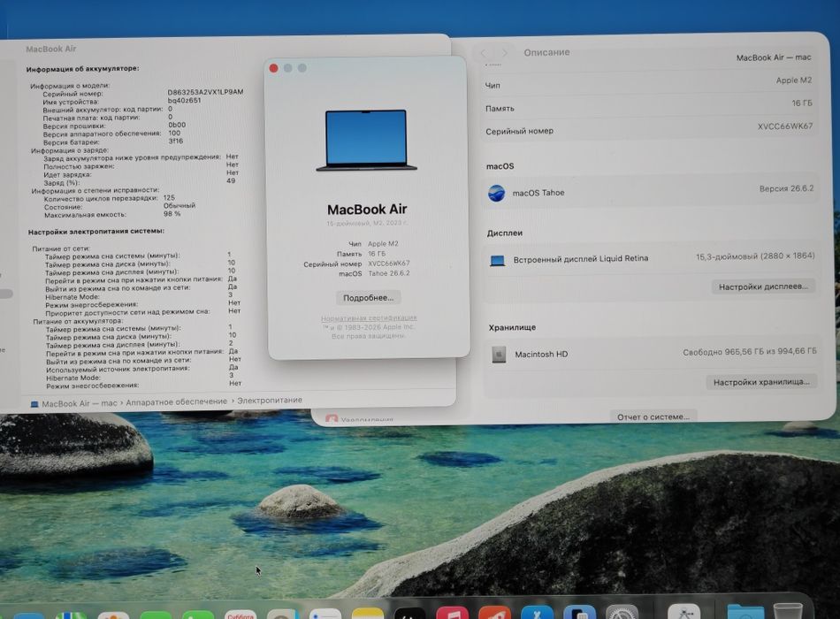Click the Настройки электропитания системы heading
Image resolution: width=840 pixels, height=619 pixels.
[95, 232]
